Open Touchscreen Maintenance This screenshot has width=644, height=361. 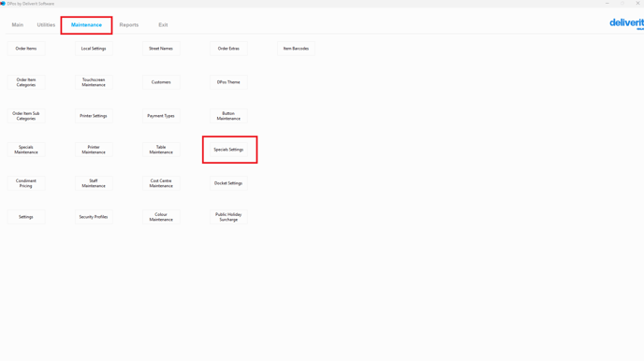click(x=94, y=82)
